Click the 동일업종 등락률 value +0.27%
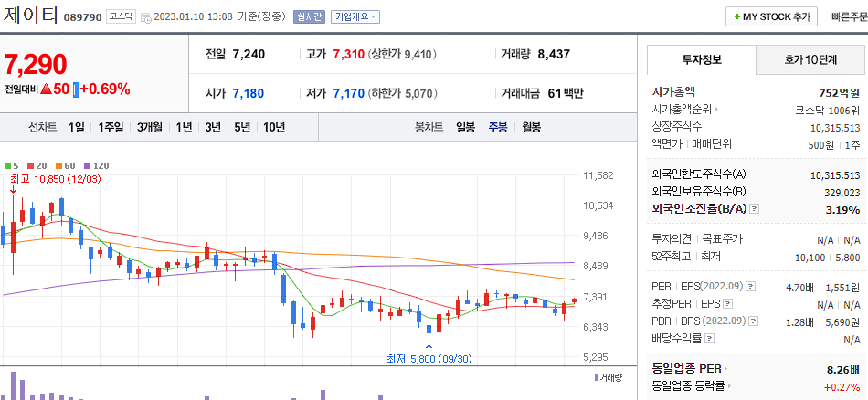The image size is (868, 400). point(842,385)
